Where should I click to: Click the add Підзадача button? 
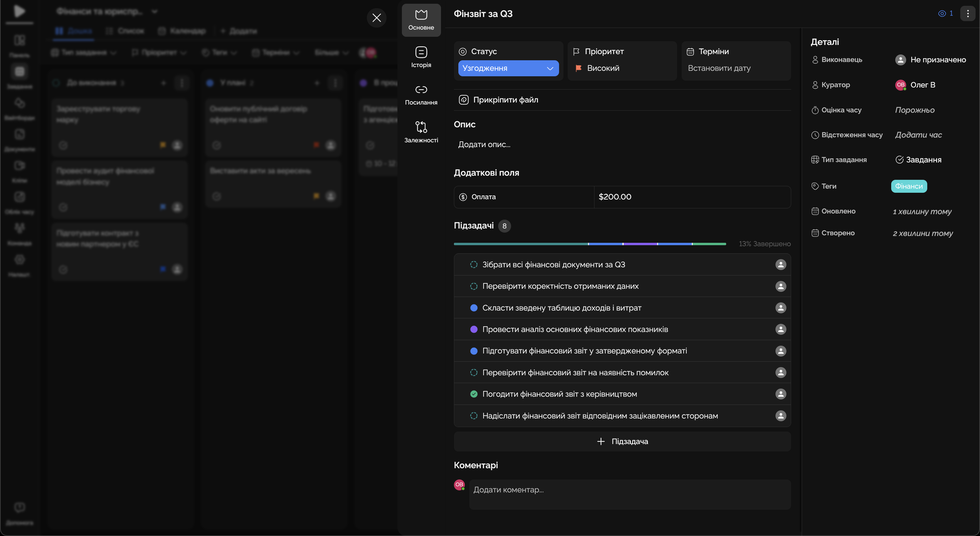pos(622,441)
